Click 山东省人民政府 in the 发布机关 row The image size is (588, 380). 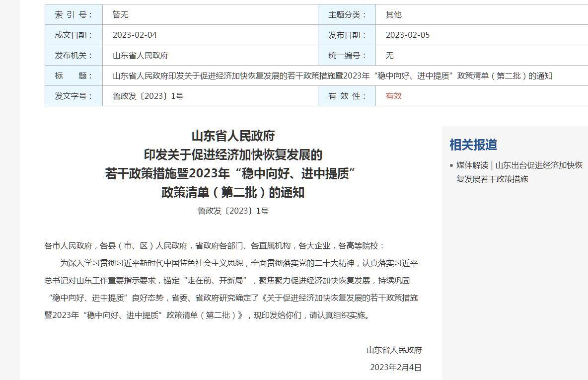click(x=141, y=56)
